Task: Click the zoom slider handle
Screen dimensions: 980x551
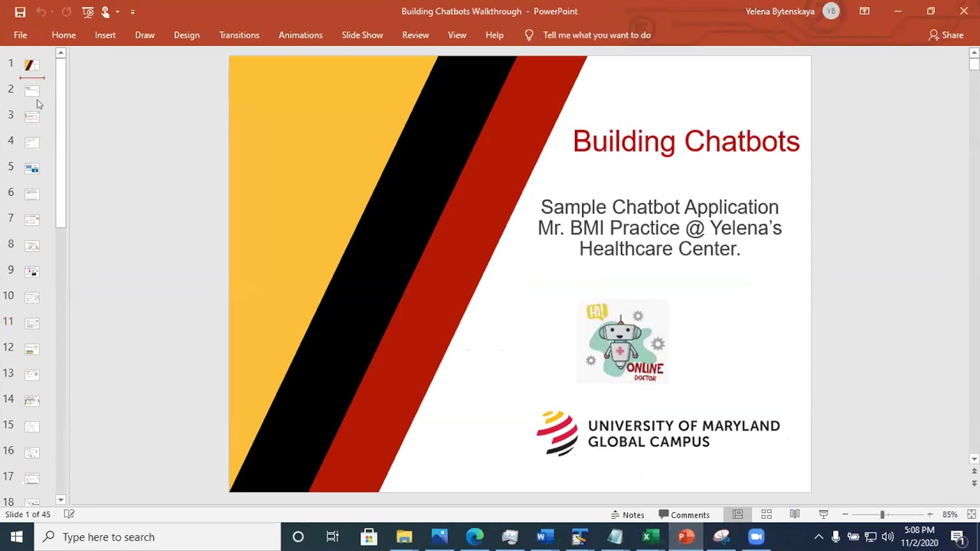Action: [x=882, y=514]
